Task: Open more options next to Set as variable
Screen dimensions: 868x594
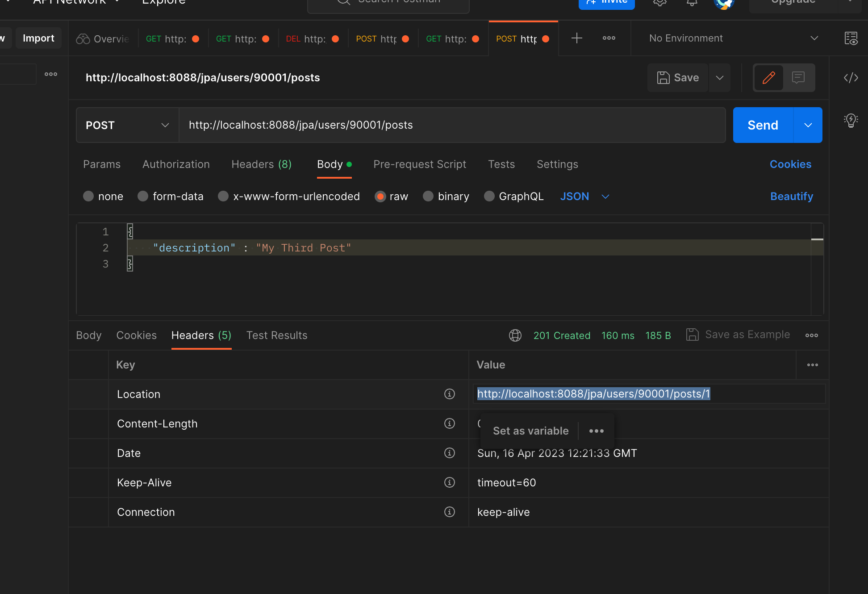Action: coord(596,431)
